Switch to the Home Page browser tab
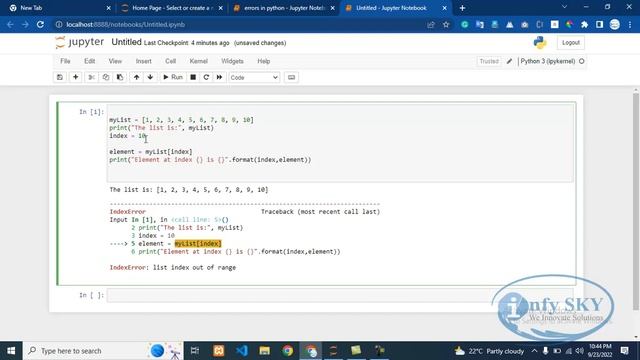The width and height of the screenshot is (640, 360). (x=172, y=8)
